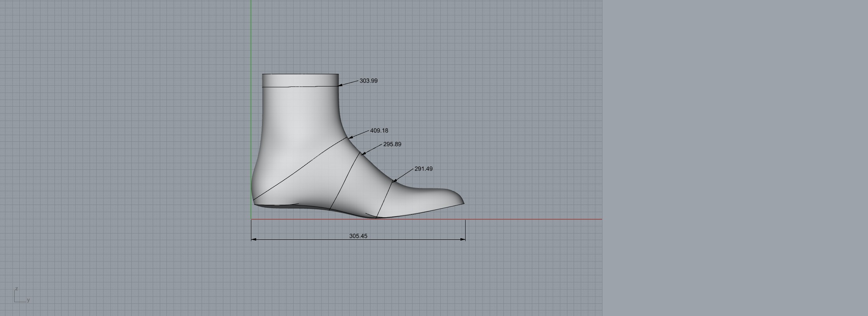This screenshot has width=868, height=316.
Task: Pick the 291.49 measurement label
Action: (x=423, y=169)
